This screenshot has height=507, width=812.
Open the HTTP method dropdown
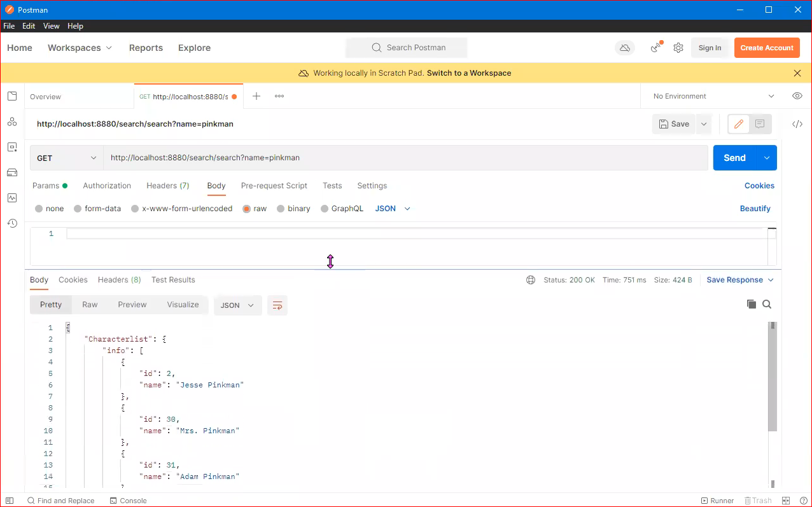[66, 157]
